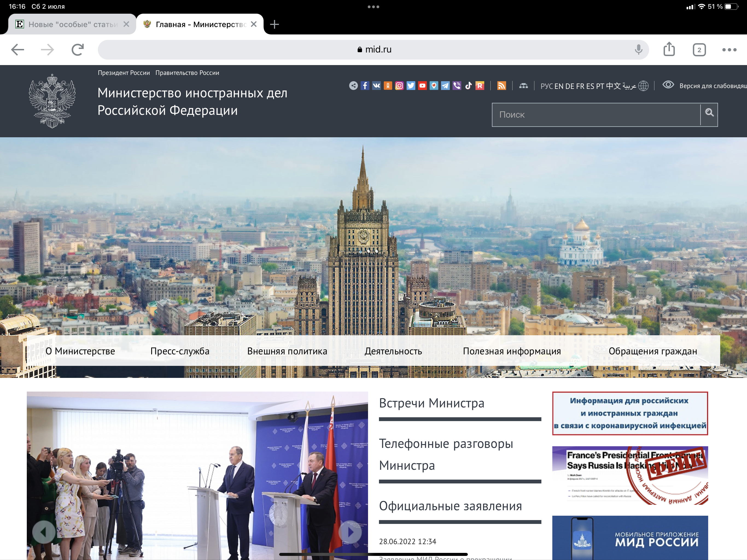747x560 pixels.
Task: Open the Telegram channel icon
Action: [x=445, y=86]
